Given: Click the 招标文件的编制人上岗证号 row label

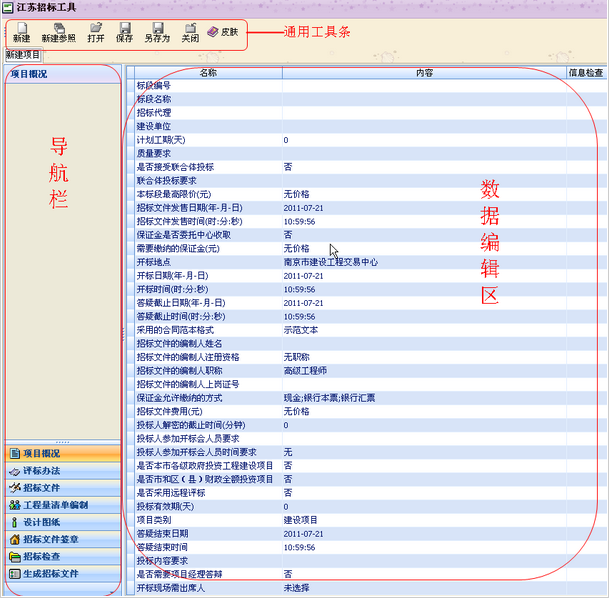Looking at the screenshot, I should point(188,384).
